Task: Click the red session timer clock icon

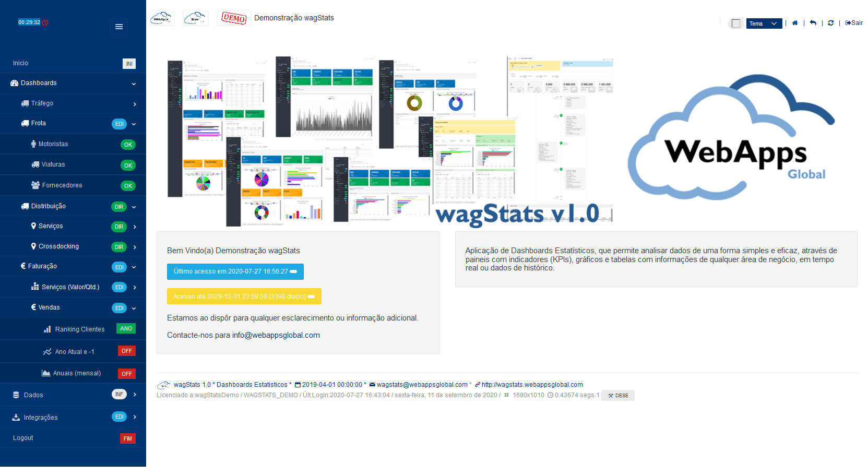Action: pos(45,22)
